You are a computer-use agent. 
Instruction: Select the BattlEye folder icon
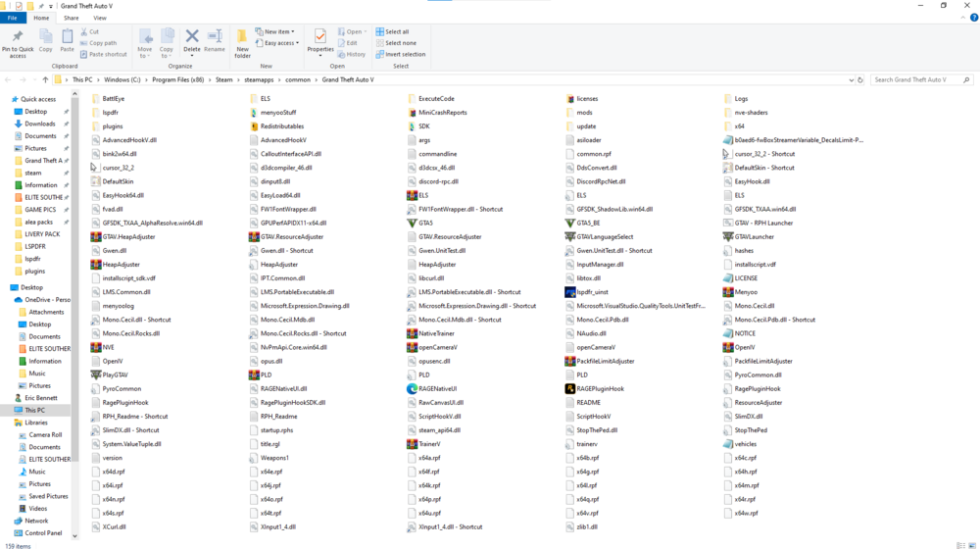(96, 99)
